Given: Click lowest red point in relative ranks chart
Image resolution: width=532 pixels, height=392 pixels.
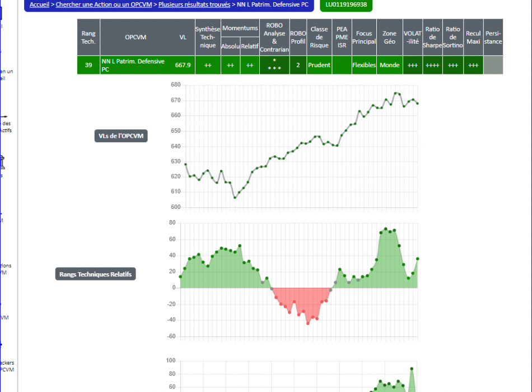Looking at the screenshot, I should tap(308, 324).
